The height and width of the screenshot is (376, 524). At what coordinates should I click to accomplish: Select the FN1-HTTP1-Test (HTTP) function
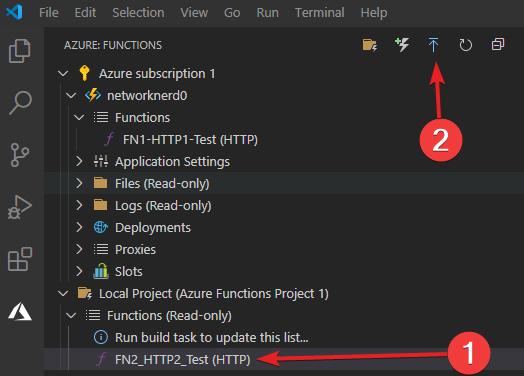click(x=190, y=139)
